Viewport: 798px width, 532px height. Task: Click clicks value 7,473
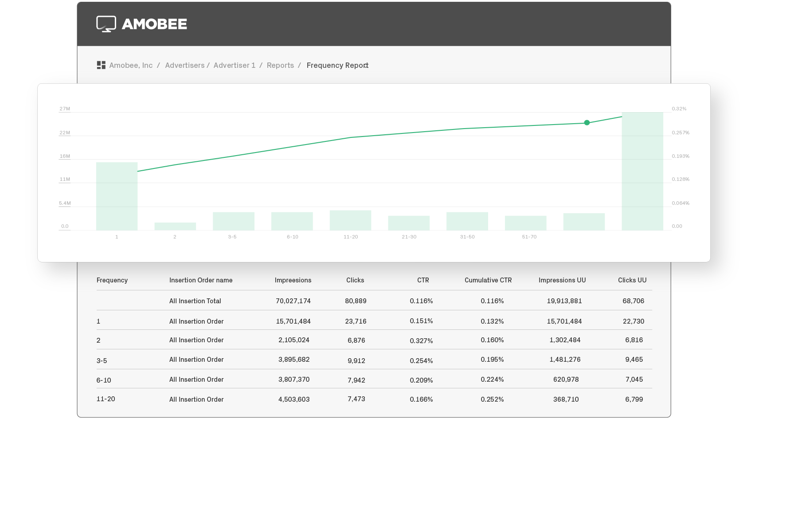pos(356,399)
